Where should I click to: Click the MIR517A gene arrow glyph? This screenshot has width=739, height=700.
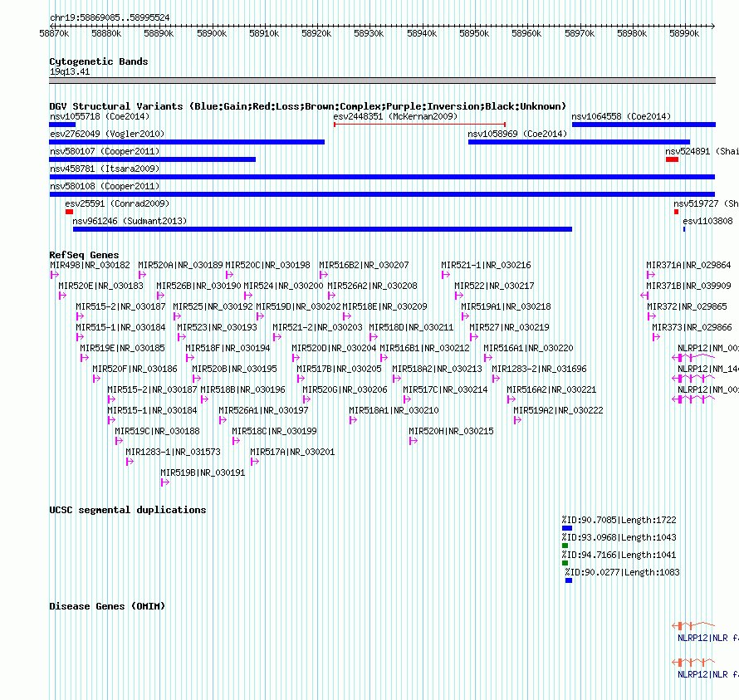click(x=255, y=462)
